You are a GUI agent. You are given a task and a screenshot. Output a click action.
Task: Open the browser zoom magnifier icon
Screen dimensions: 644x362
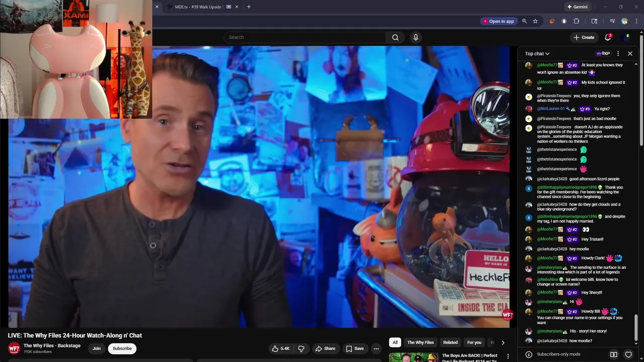524,21
